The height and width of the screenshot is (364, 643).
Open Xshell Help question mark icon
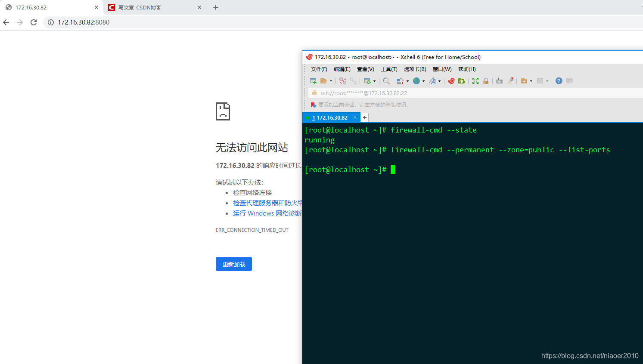pyautogui.click(x=559, y=81)
